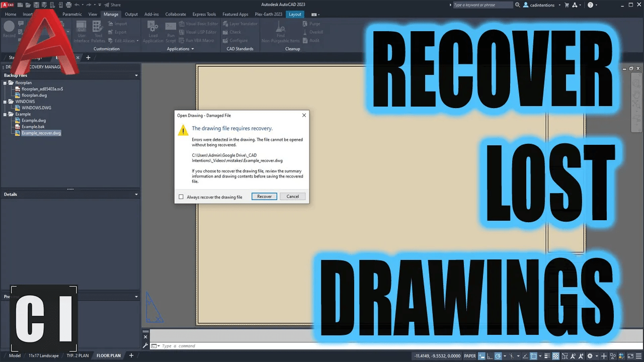644x362 pixels.
Task: Switch to the Parametric ribbon tab
Action: point(72,14)
